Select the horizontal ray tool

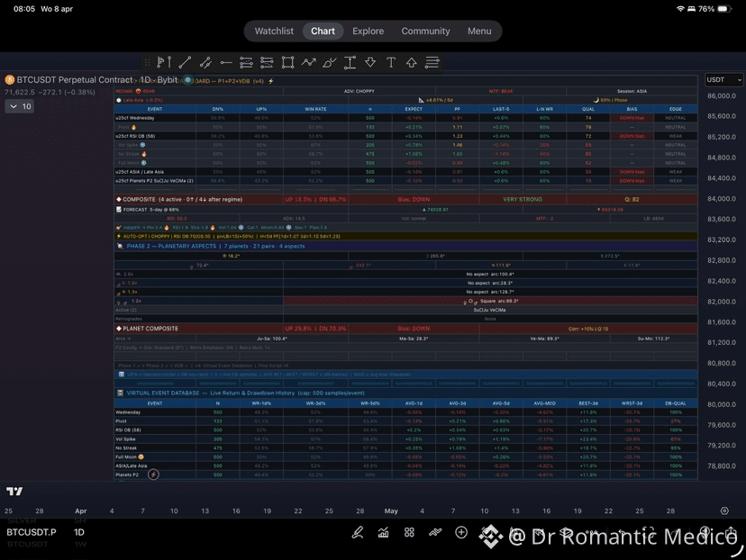point(226,62)
